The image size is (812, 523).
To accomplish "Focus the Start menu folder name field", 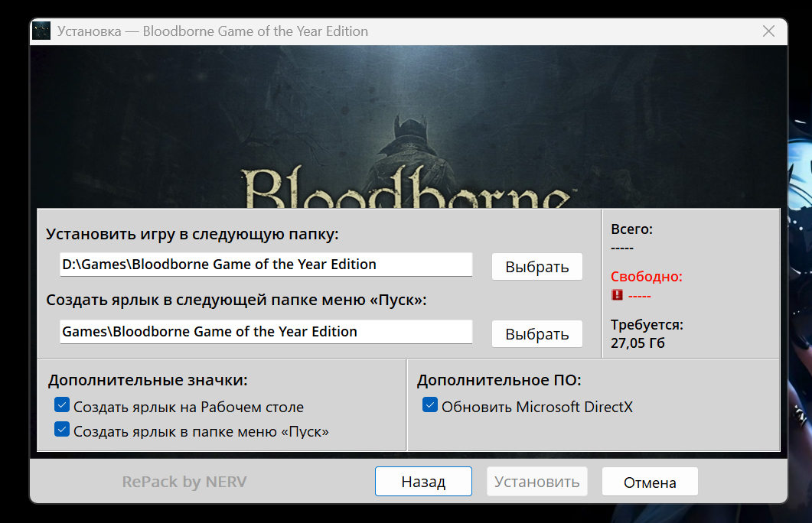I will (x=266, y=332).
